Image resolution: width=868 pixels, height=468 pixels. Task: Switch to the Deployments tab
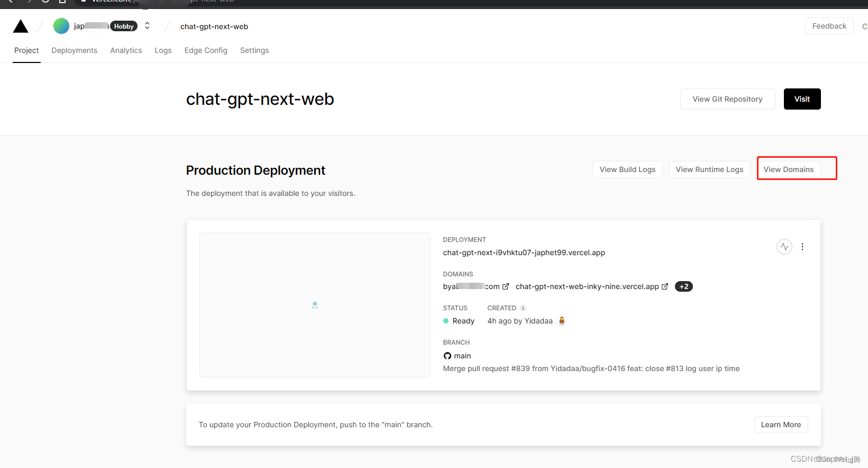pyautogui.click(x=75, y=50)
